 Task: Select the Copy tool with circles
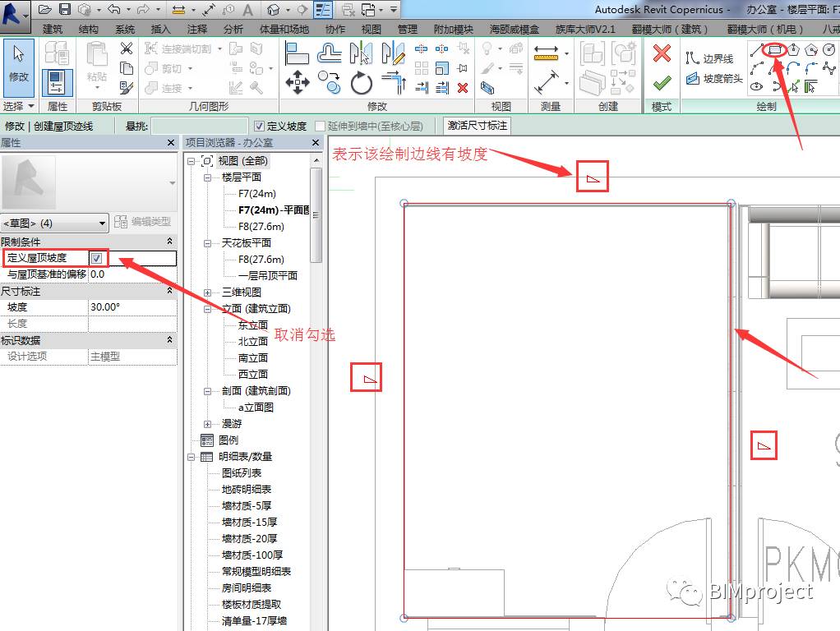(x=329, y=82)
